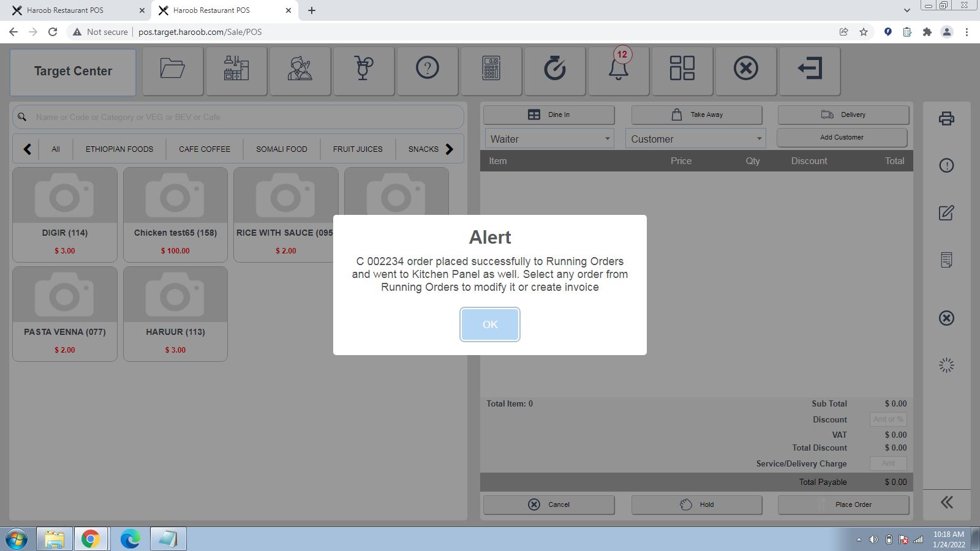Viewport: 980px width, 551px height.
Task: Click the Place Order button
Action: (x=843, y=504)
